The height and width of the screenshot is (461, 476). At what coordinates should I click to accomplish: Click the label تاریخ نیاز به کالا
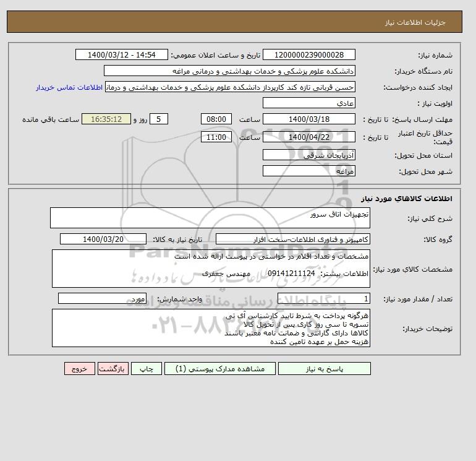pyautogui.click(x=177, y=239)
